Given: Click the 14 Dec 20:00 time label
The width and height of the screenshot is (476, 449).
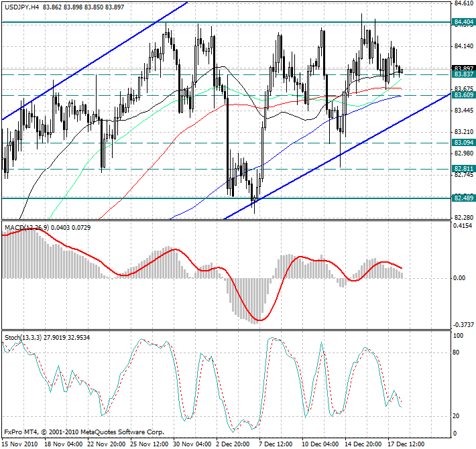Looking at the screenshot, I should coord(363,444).
